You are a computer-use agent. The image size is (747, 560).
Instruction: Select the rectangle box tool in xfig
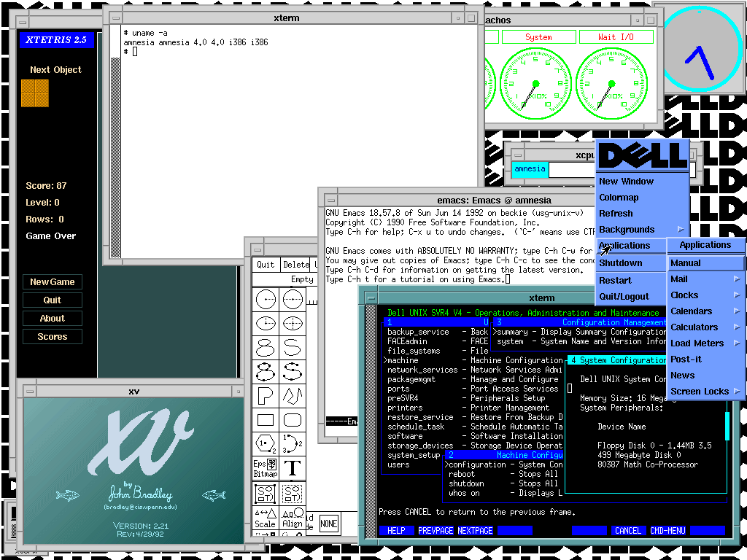pos(266,420)
